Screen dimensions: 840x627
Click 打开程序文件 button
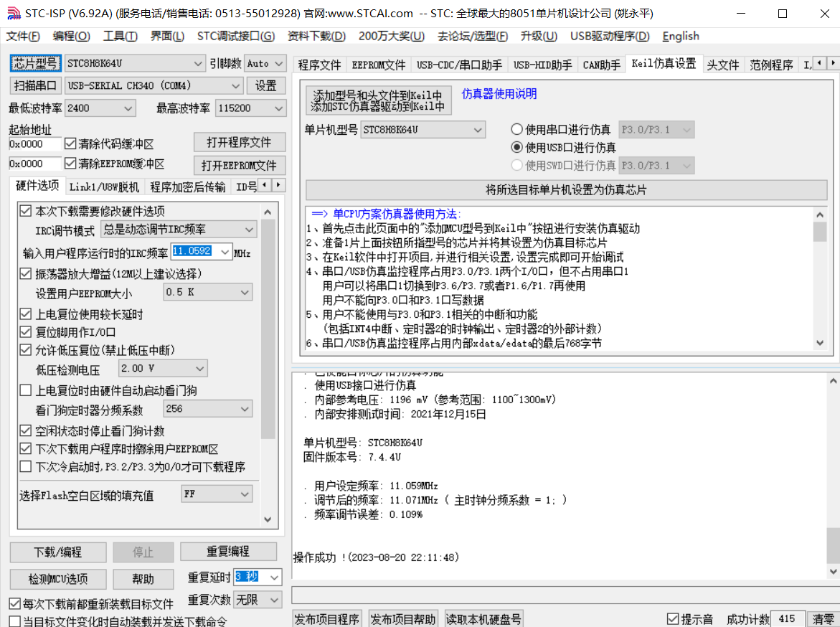240,142
